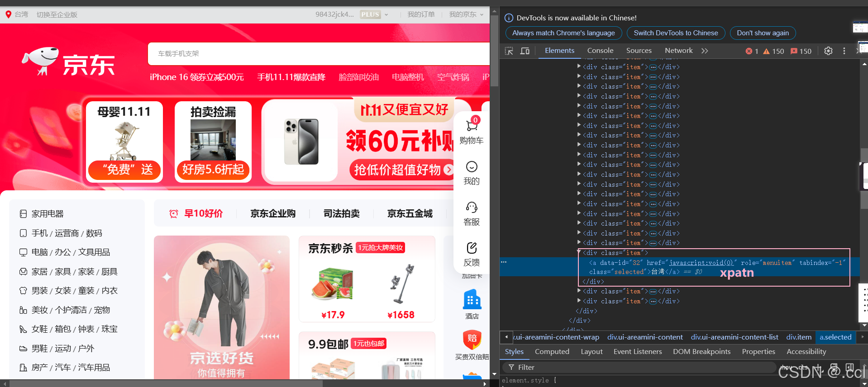This screenshot has width=868, height=387.
Task: Open 我的订单 link
Action: click(421, 14)
